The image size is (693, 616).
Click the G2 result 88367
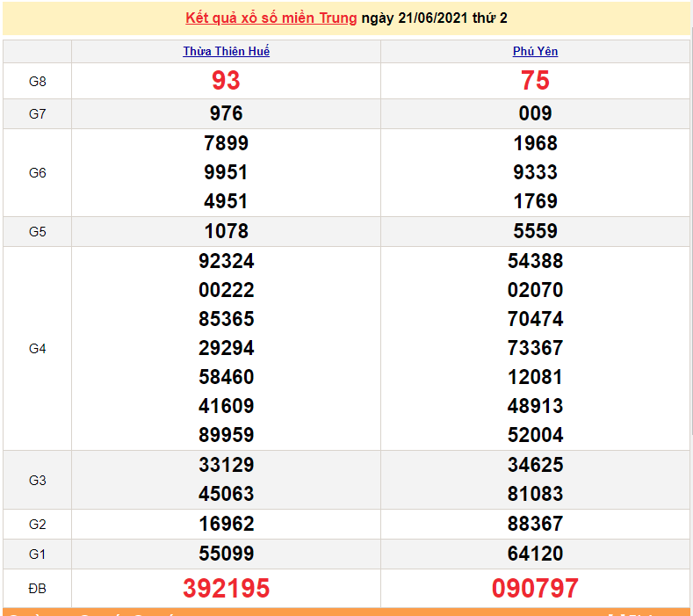[535, 524]
